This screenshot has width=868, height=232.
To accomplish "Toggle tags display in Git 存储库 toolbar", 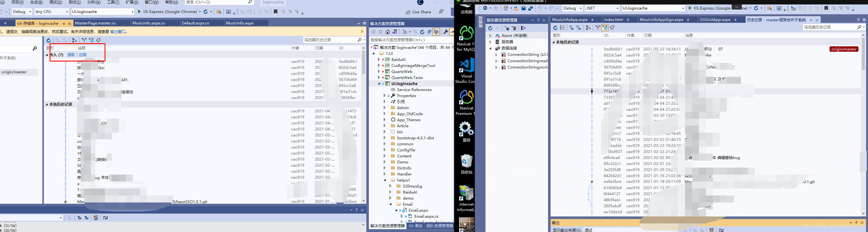I will 98,40.
